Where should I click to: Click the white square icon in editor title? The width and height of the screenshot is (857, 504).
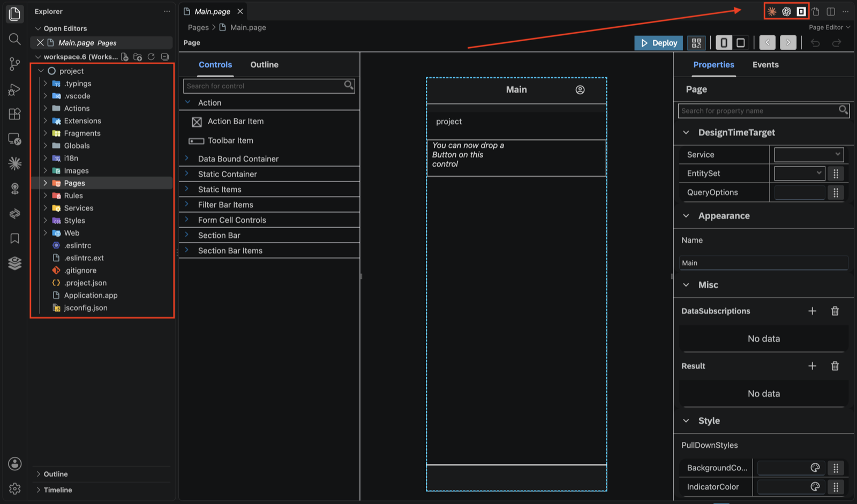801,11
